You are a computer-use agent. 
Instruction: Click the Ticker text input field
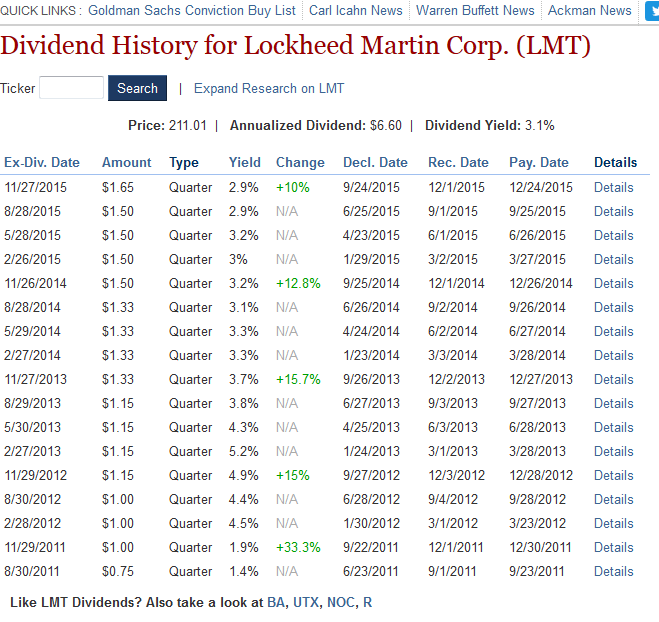[71, 88]
